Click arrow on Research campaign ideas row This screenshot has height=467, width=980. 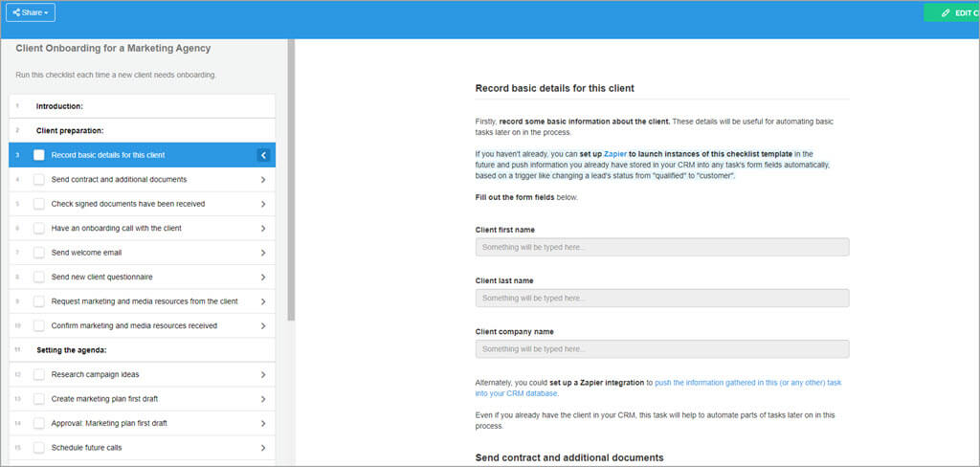263,374
